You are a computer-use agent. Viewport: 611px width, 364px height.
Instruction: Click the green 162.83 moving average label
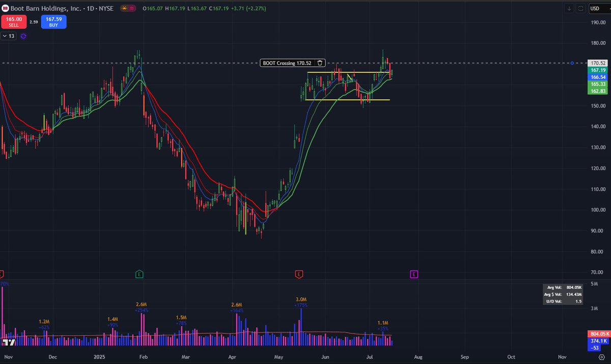(x=597, y=91)
